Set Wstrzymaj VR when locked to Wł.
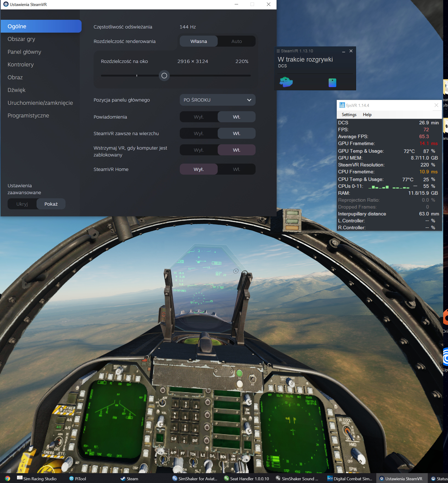 236,150
